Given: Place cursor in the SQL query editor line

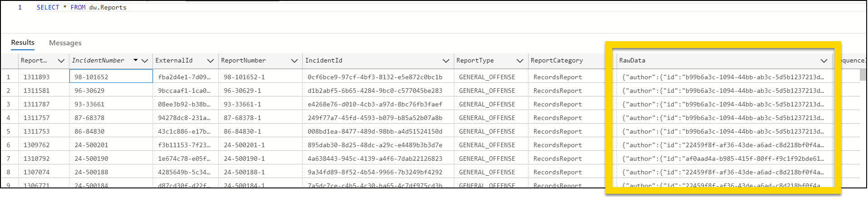Looking at the screenshot, I should click(272, 8).
